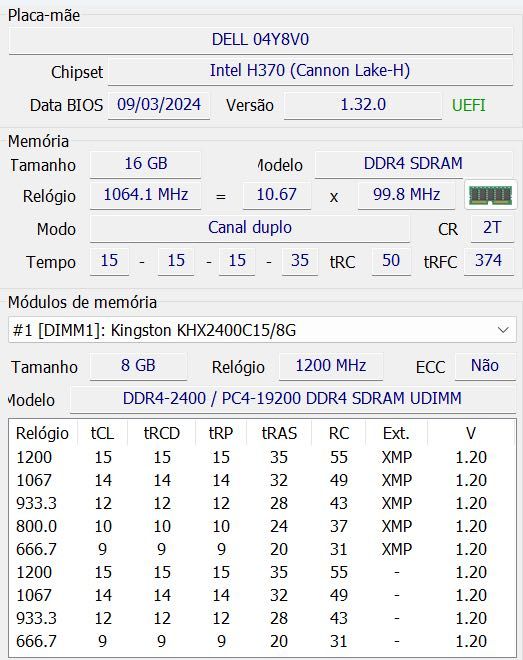Click the green UEFI label
The image size is (523, 660).
point(469,105)
